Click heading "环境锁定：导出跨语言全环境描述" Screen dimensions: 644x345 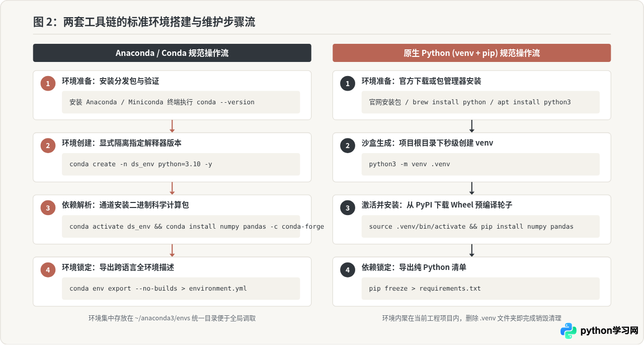118,267
